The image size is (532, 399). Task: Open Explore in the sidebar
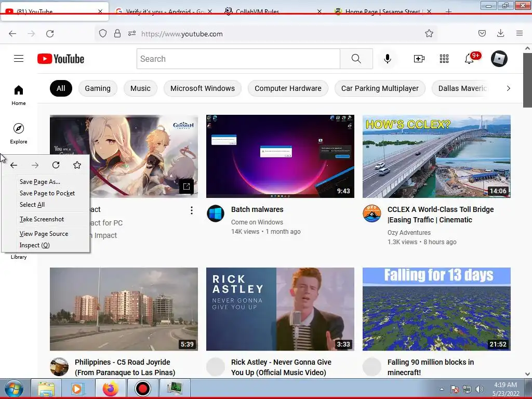19,134
